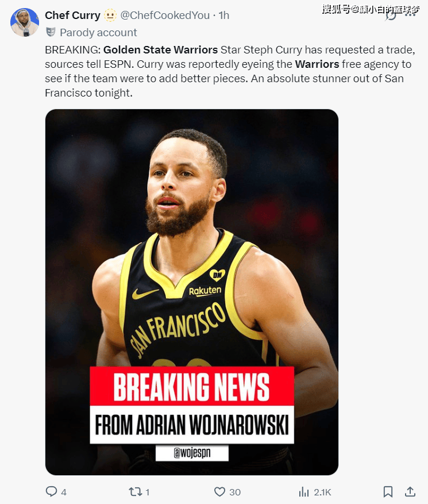
Task: Bookmark this post
Action: 388,492
